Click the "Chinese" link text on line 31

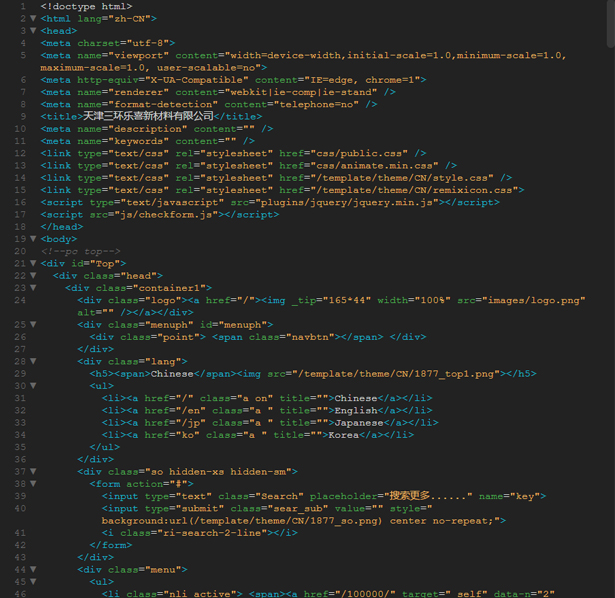coord(356,398)
